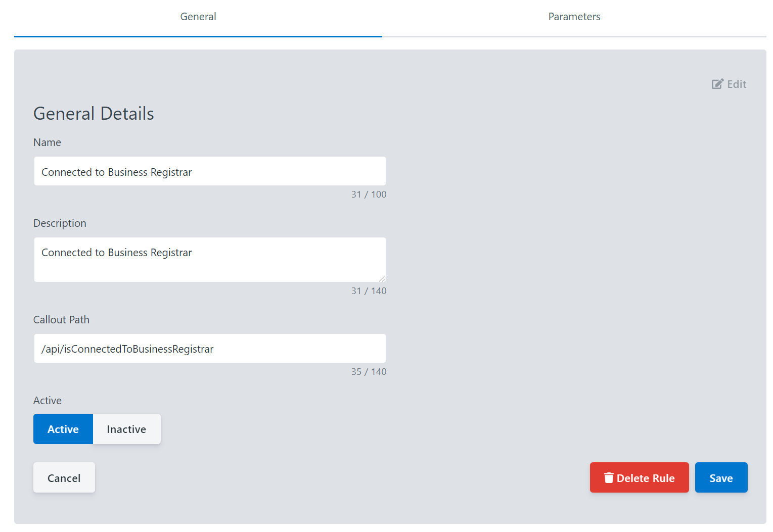The image size is (773, 532).
Task: Save the rule changes
Action: (x=721, y=477)
